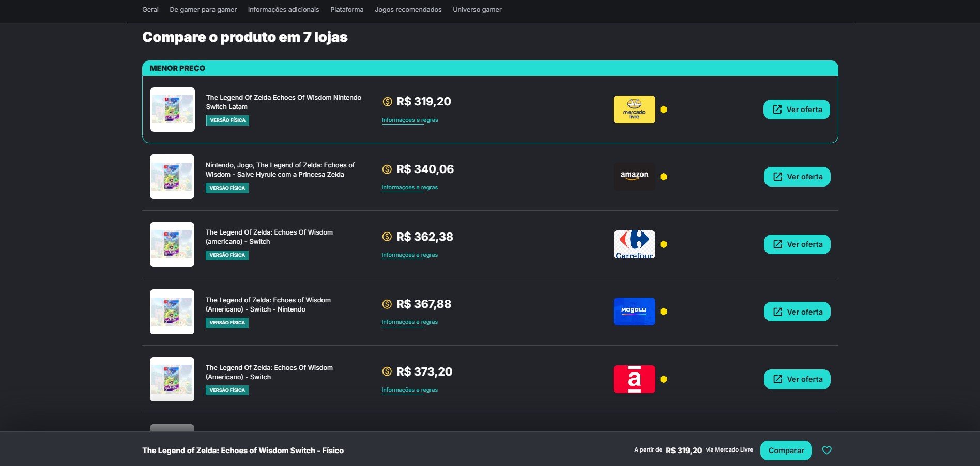Image resolution: width=980 pixels, height=466 pixels.
Task: Click heading 'Compare o produto em 7 lojas'
Action: tap(245, 37)
